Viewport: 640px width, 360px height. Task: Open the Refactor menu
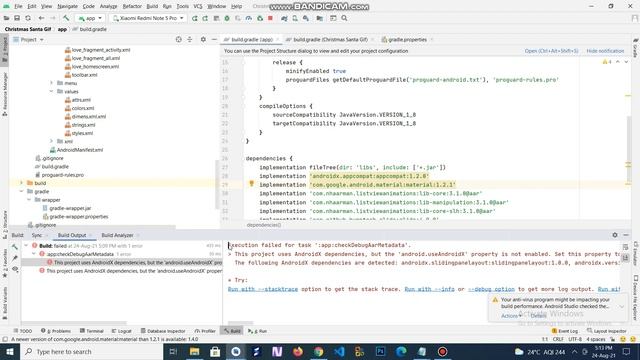(x=132, y=7)
